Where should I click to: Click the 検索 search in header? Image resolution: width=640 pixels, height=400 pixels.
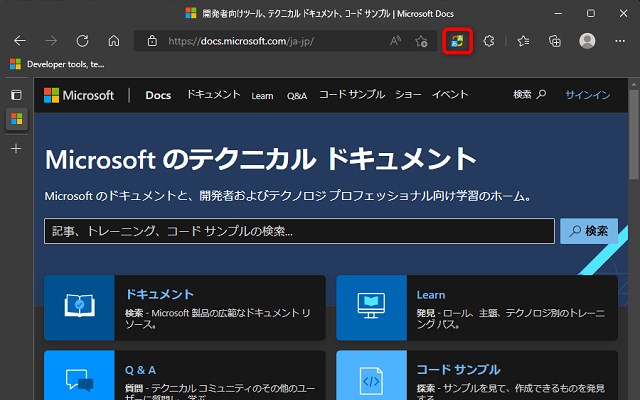pos(529,95)
